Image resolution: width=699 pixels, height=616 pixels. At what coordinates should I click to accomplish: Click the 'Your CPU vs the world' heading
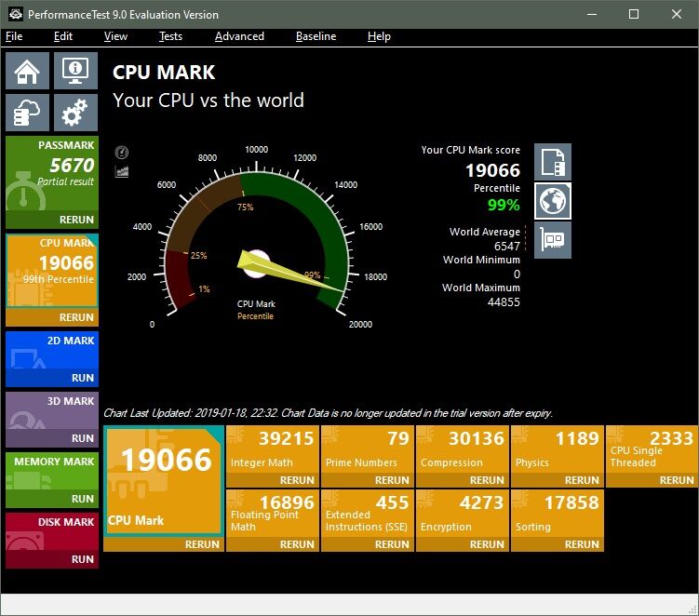208,100
